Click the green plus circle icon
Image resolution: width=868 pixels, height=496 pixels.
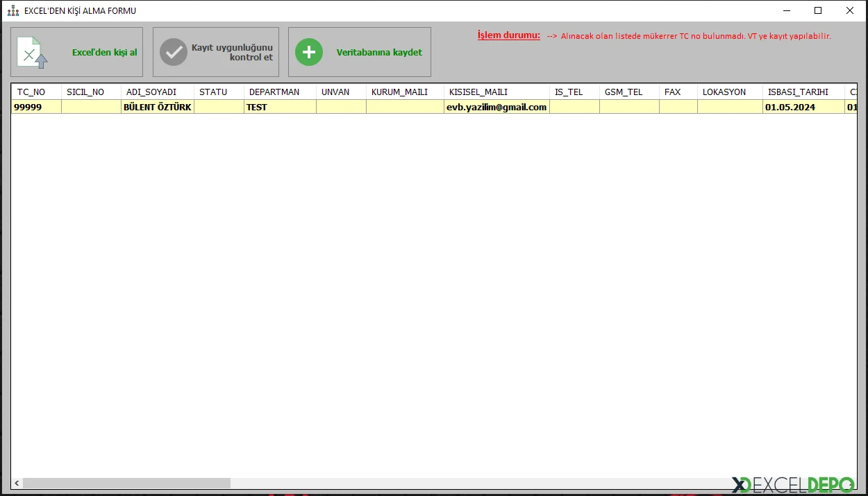coord(309,51)
